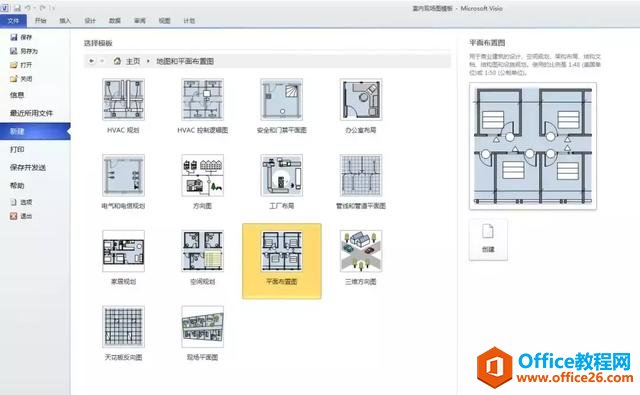Open the 文件 (File) tab
Viewport: 640px width, 395px height.
[13, 20]
